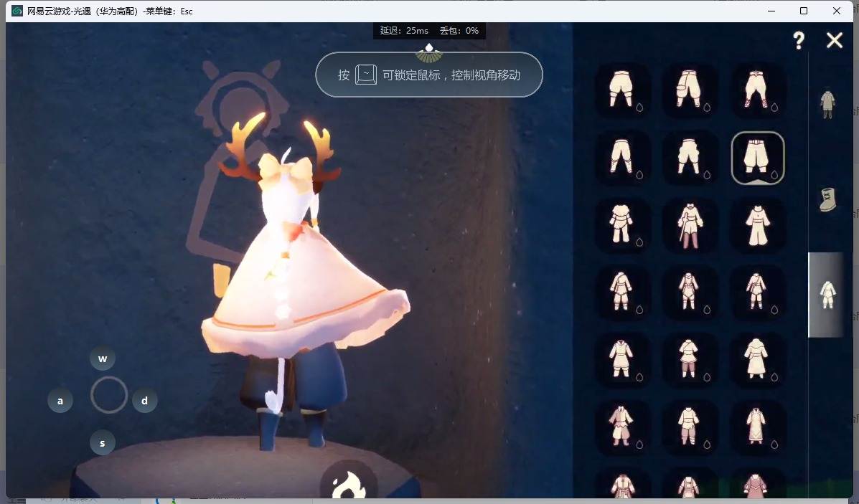The image size is (859, 504).
Task: Select the currently highlighted pants item
Action: (758, 158)
